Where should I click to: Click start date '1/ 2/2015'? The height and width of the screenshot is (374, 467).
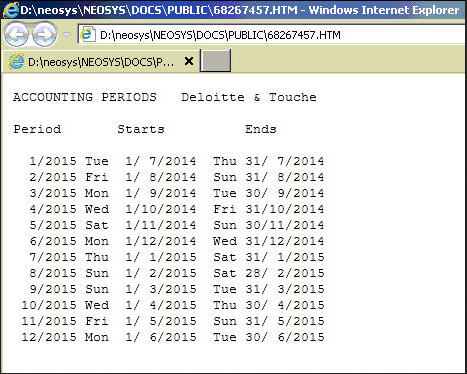[x=161, y=273]
